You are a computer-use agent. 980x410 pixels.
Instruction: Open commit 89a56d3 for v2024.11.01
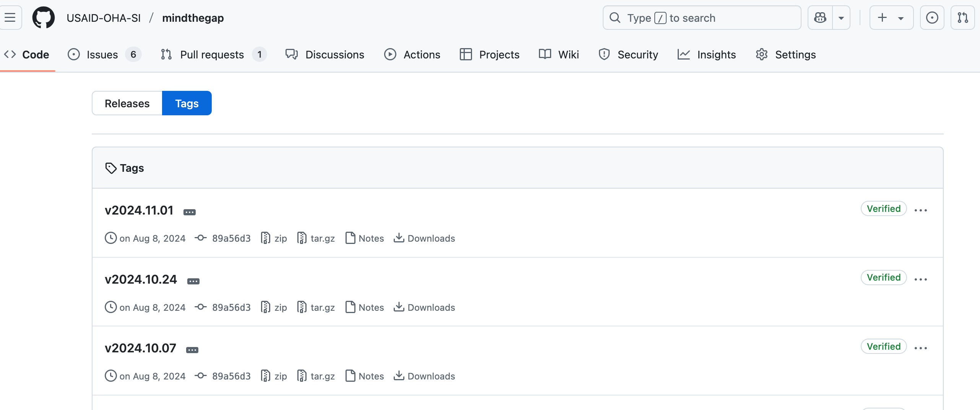[x=223, y=238]
